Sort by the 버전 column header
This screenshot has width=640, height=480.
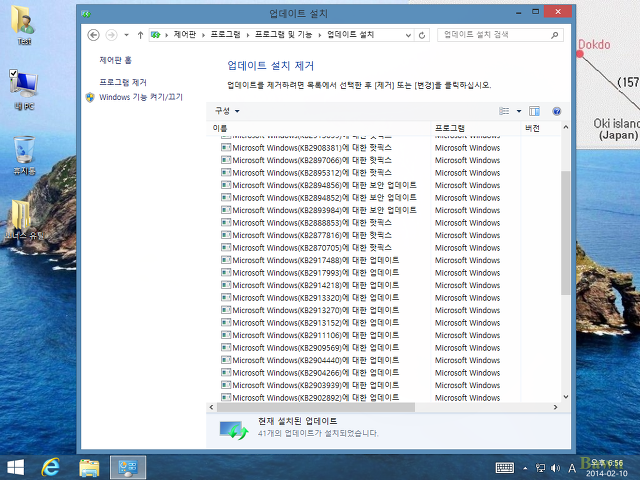click(540, 128)
